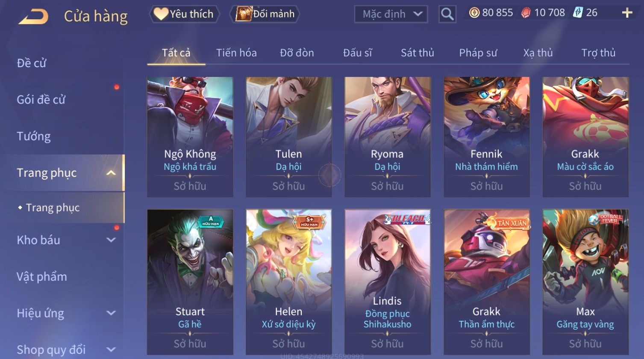Open Vật phẩm in the sidebar
Image resolution: width=644 pixels, height=359 pixels.
click(x=42, y=277)
